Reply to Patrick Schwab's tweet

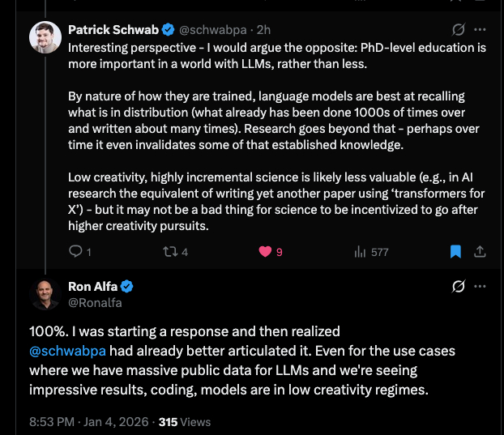(x=76, y=252)
